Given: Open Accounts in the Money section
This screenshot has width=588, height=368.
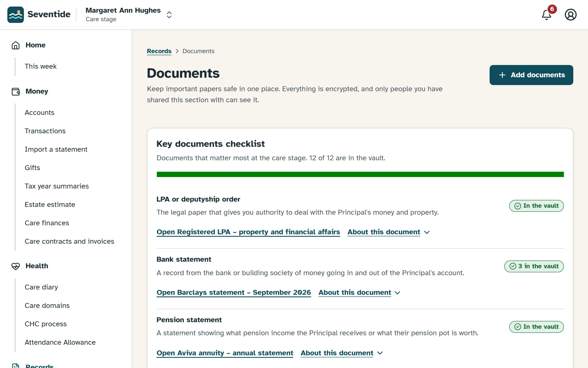Looking at the screenshot, I should point(39,112).
